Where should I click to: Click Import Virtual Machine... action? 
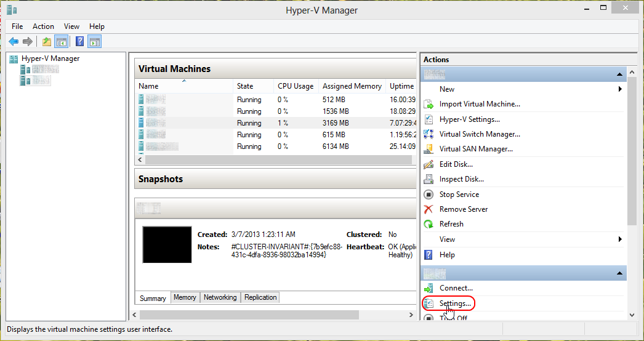[x=480, y=104]
